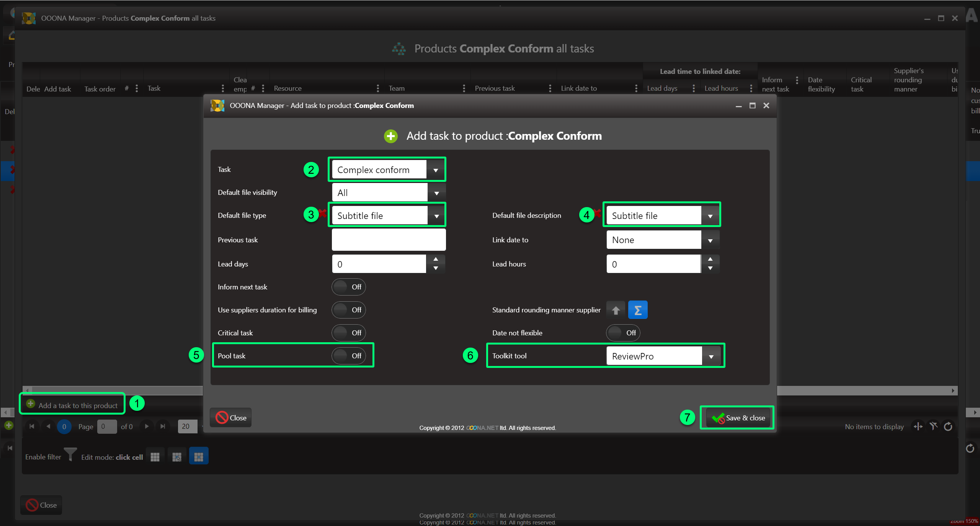This screenshot has height=526, width=980.
Task: Click the Task column menu dots
Action: coord(223,88)
